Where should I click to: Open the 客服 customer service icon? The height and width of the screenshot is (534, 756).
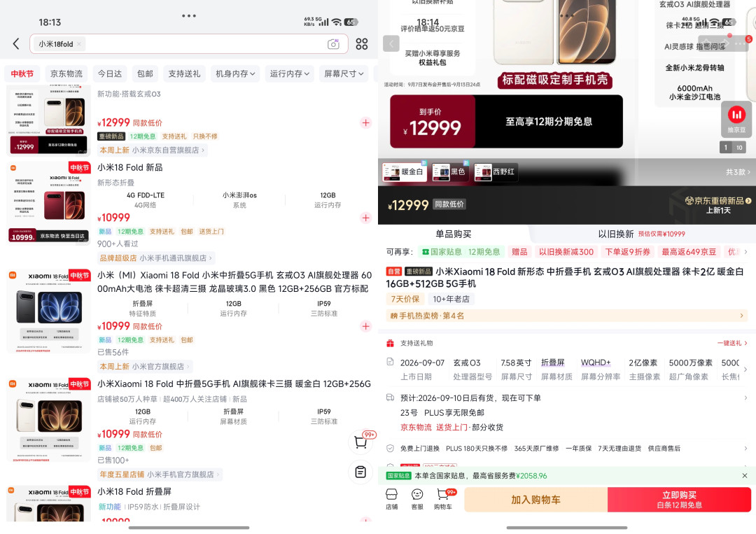(417, 499)
